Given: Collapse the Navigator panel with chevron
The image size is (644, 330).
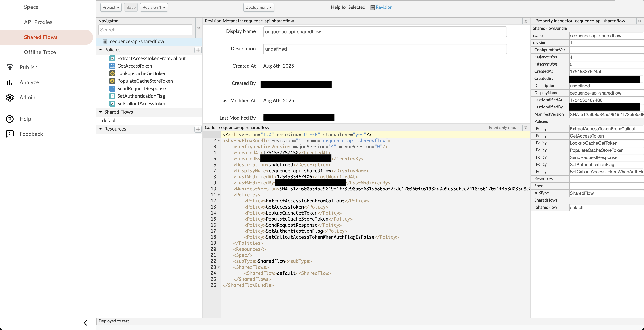Looking at the screenshot, I should 199,28.
